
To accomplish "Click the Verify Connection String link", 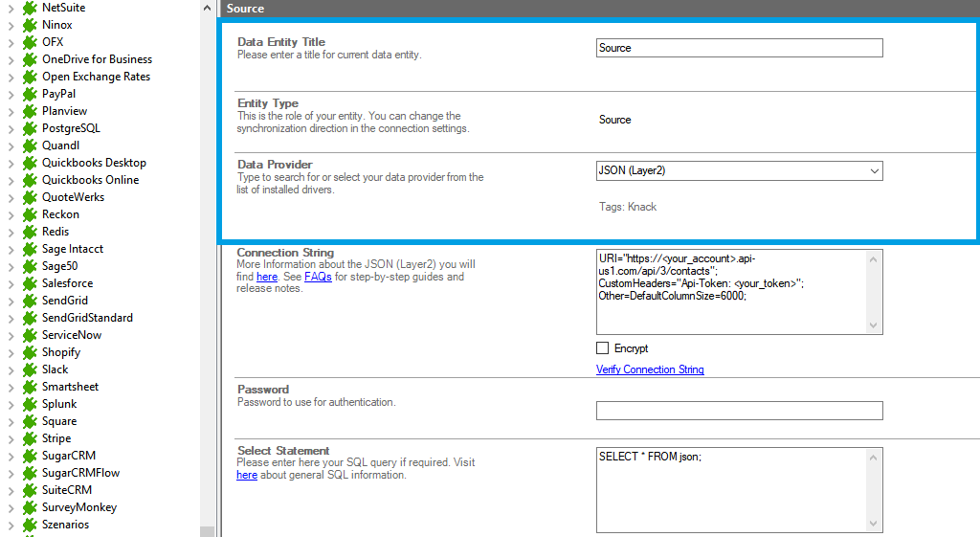I will [x=650, y=369].
